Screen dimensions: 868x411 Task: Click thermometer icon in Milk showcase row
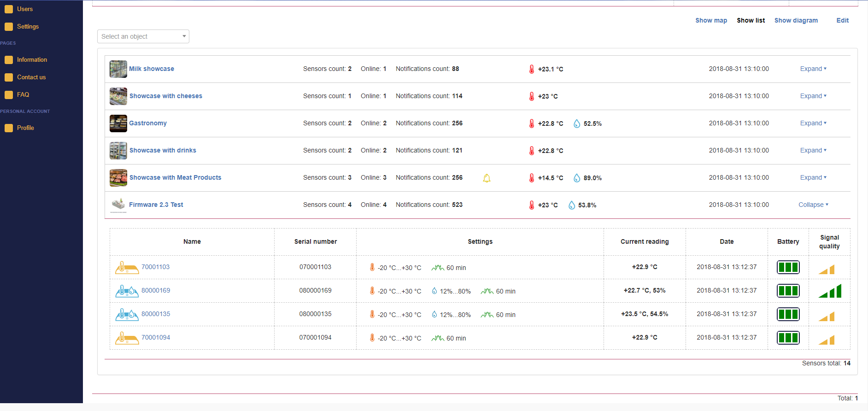click(532, 69)
